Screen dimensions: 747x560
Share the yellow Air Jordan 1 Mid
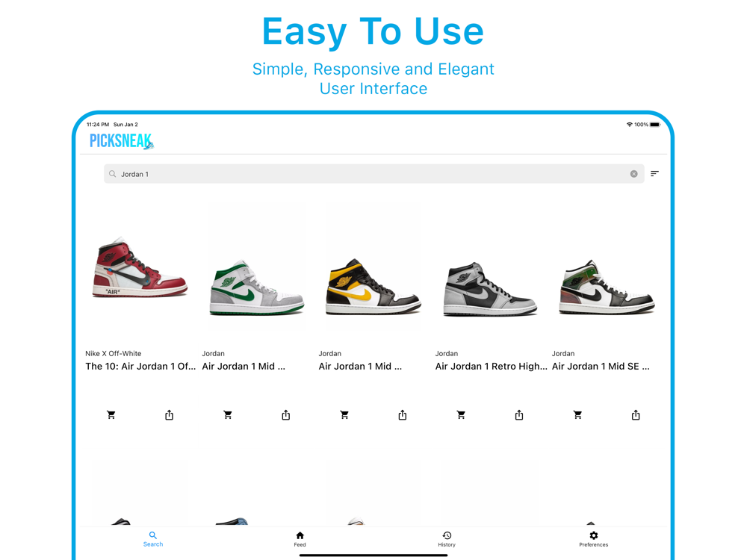click(x=403, y=414)
